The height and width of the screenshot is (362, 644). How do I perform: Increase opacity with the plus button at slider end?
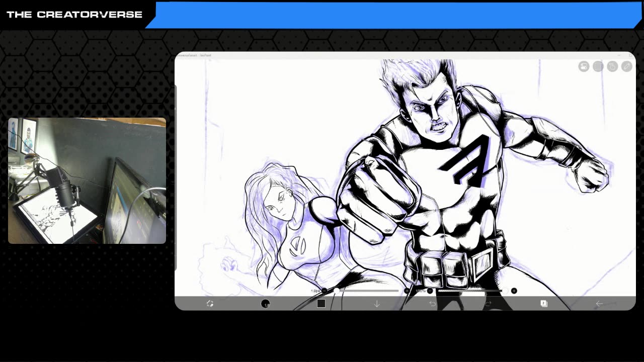[514, 291]
